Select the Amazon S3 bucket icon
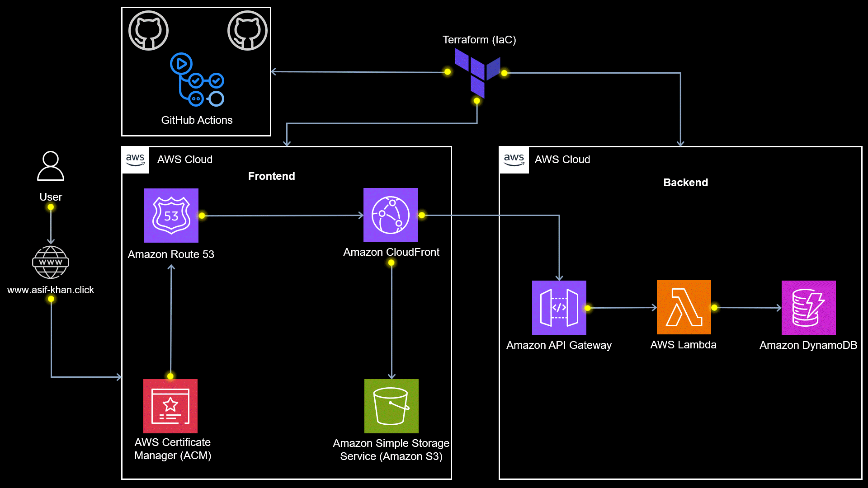Screen dimensions: 868x488 click(391, 406)
